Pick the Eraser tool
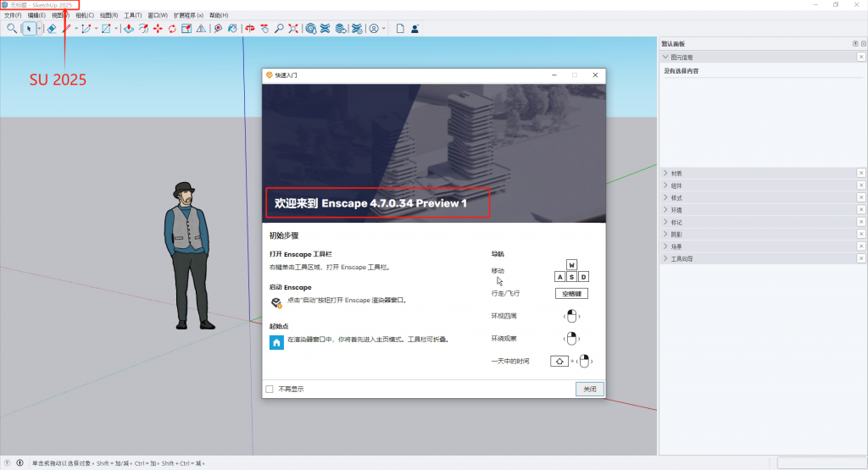The width and height of the screenshot is (868, 470). click(x=52, y=28)
